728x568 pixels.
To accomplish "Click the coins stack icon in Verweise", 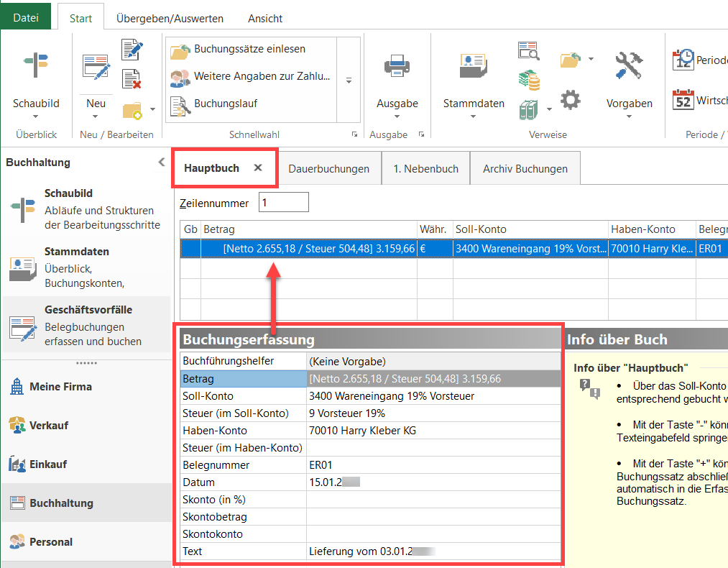I will click(x=529, y=79).
